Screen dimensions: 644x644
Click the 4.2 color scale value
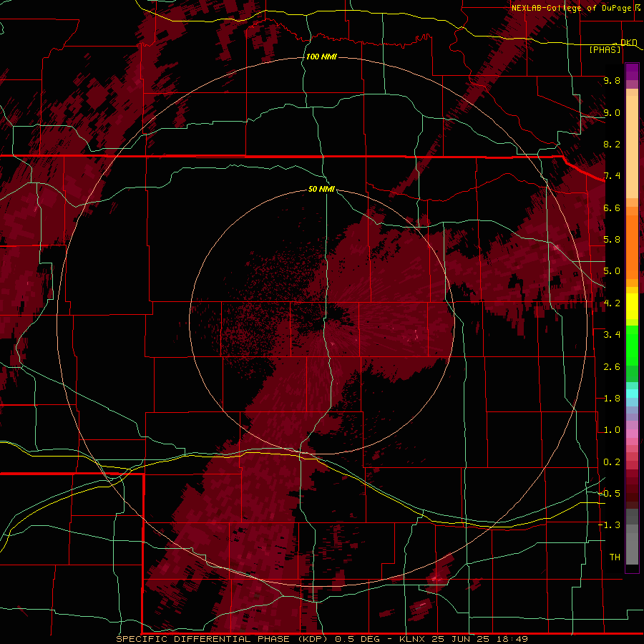point(612,303)
